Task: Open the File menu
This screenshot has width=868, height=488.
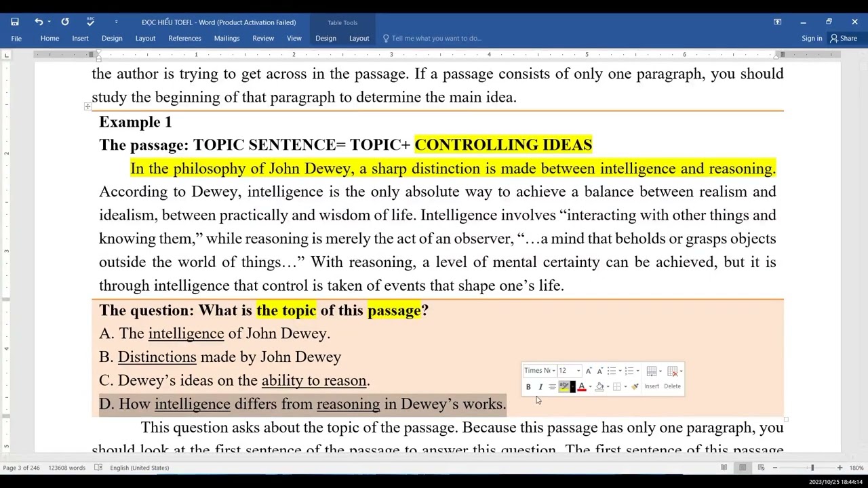Action: (x=16, y=39)
